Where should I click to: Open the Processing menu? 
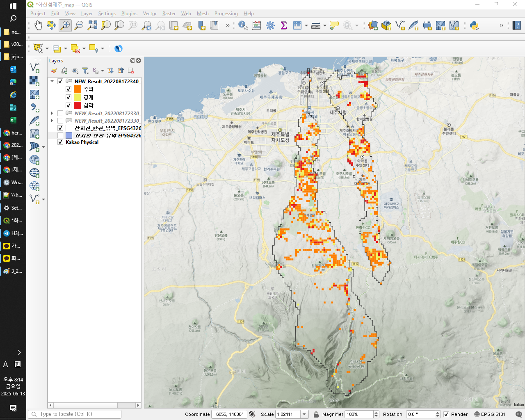tap(226, 14)
